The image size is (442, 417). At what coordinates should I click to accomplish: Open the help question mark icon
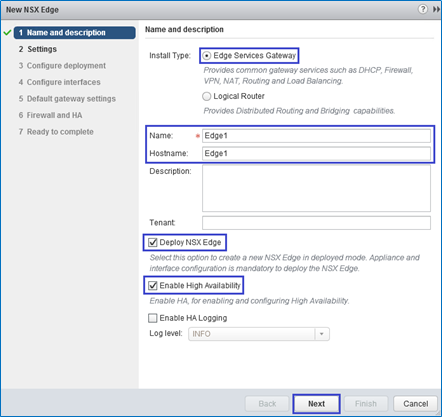coord(423,9)
